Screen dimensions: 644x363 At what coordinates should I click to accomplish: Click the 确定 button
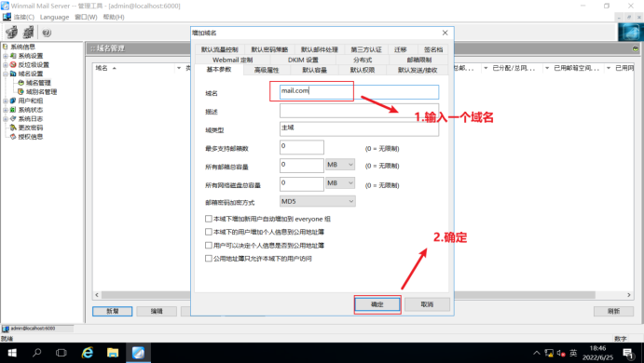377,304
